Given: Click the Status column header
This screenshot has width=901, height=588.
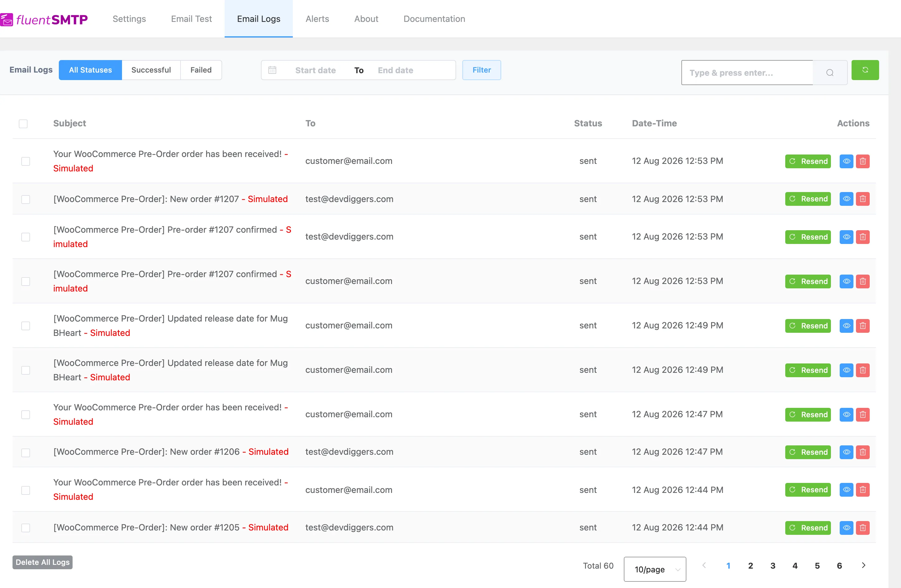Looking at the screenshot, I should pos(588,123).
